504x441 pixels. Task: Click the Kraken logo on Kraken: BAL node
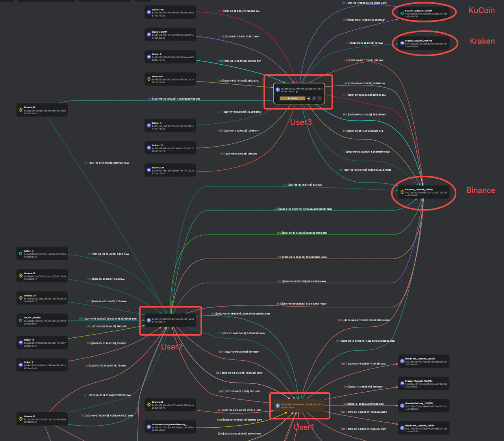coord(148,13)
